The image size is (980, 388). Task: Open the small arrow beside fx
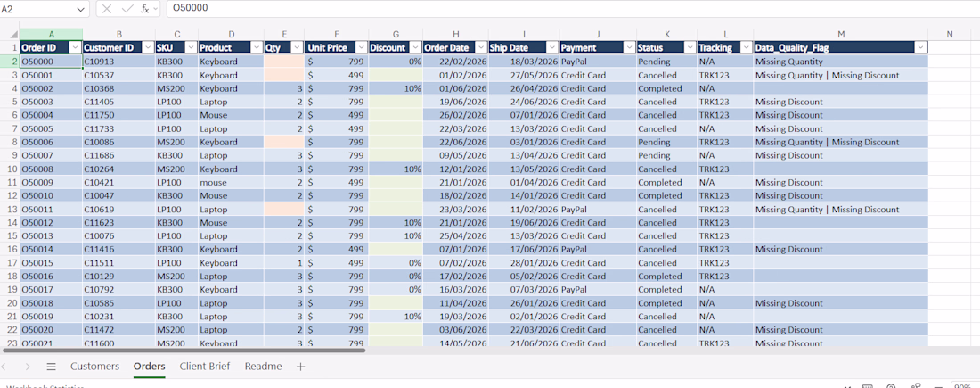pos(154,8)
